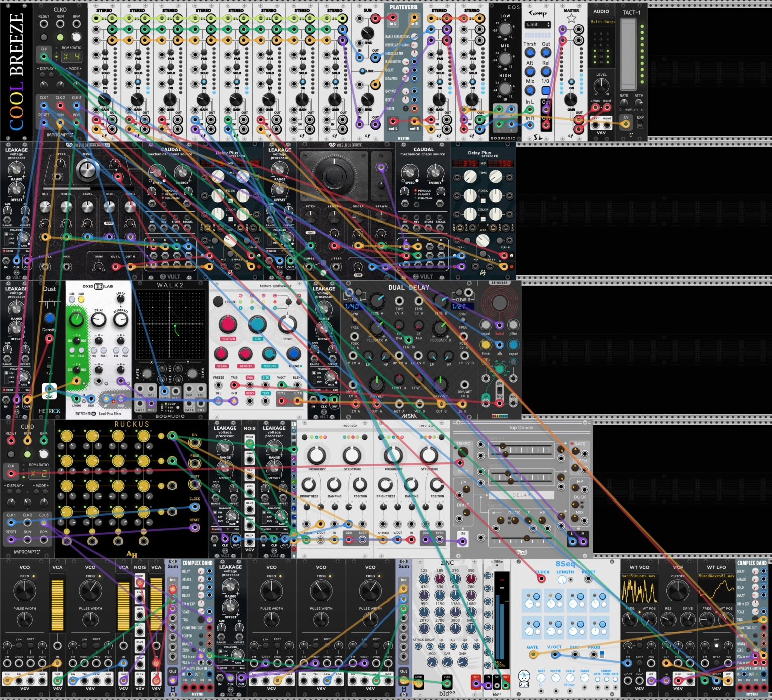
Task: Enable the 24dB slope button on Oxid Lab filter
Action: [x=81, y=299]
